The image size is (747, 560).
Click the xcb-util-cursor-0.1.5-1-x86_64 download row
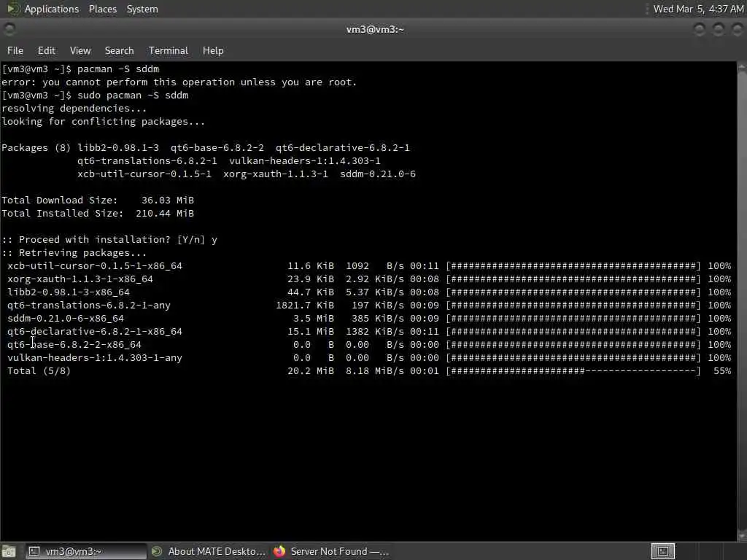pos(369,265)
